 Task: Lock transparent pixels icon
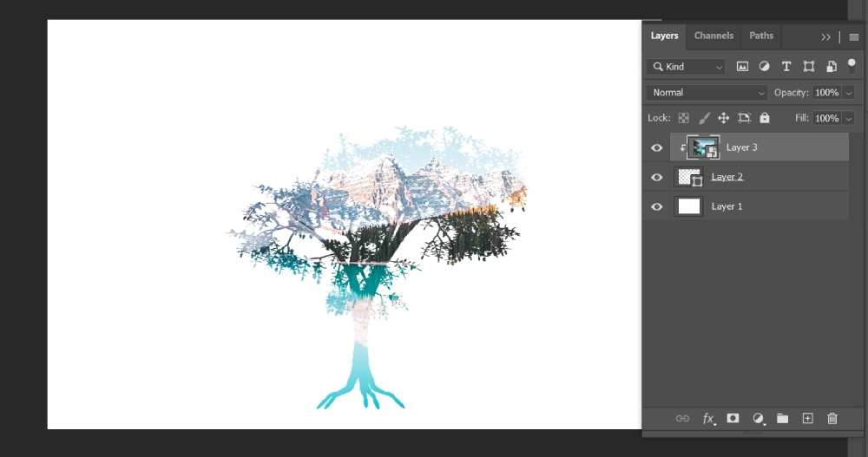click(684, 118)
